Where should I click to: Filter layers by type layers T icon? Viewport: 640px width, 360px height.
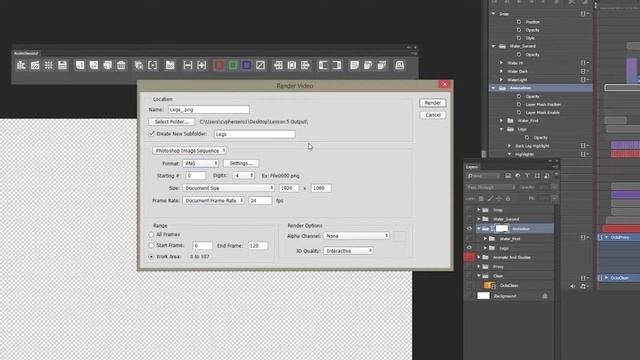(x=527, y=176)
